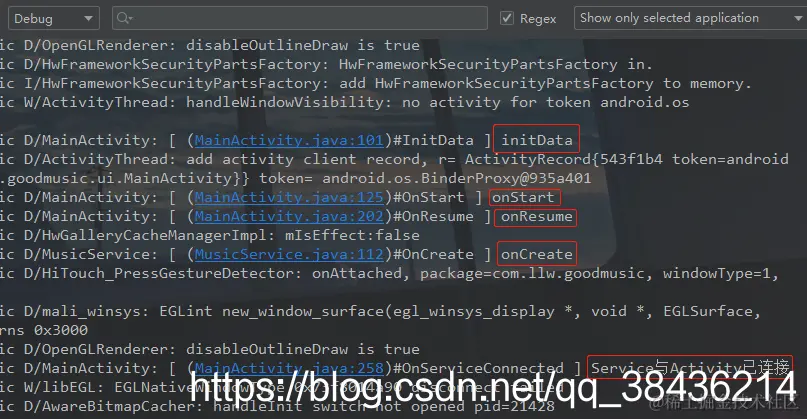Image resolution: width=807 pixels, height=419 pixels.
Task: Select the '#OnResume' tag text
Action: tap(433, 216)
